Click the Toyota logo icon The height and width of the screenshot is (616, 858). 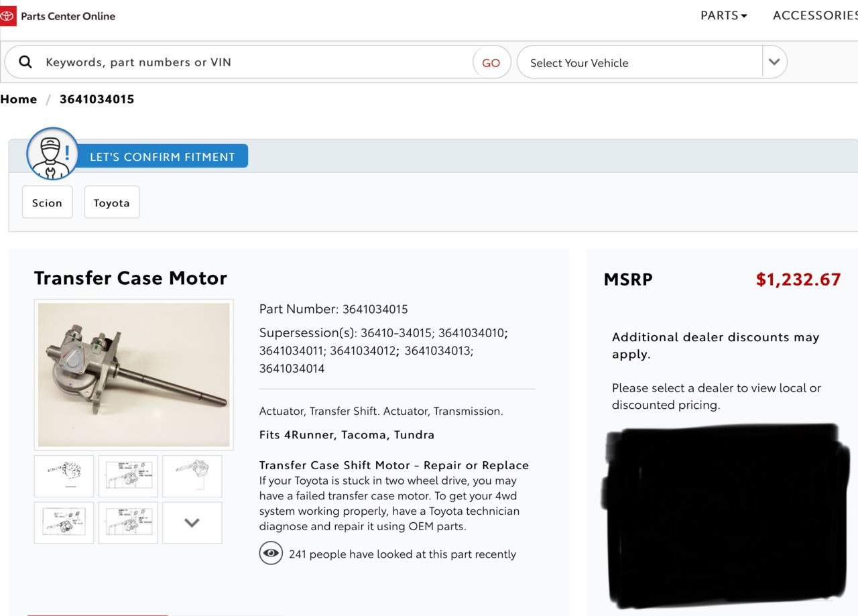click(7, 16)
